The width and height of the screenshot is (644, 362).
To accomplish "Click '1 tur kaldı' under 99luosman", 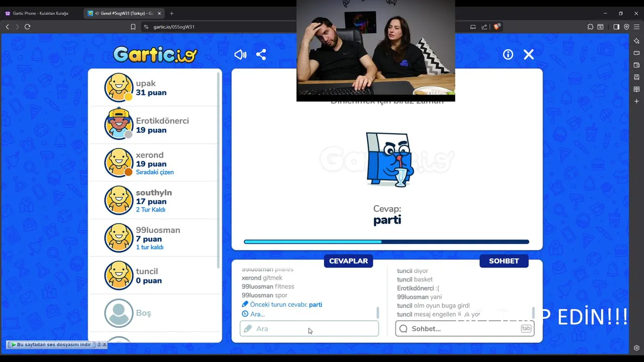I will point(149,247).
